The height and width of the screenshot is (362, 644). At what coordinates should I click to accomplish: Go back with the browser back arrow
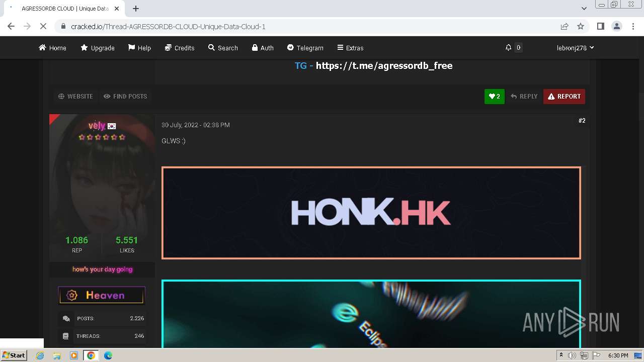(x=11, y=26)
